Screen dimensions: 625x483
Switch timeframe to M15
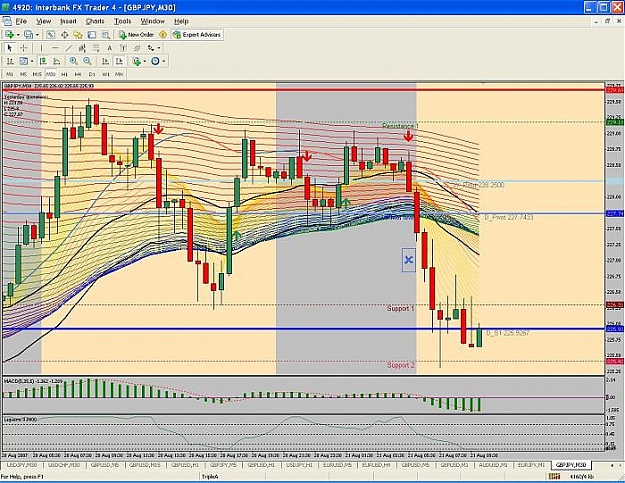[x=37, y=74]
